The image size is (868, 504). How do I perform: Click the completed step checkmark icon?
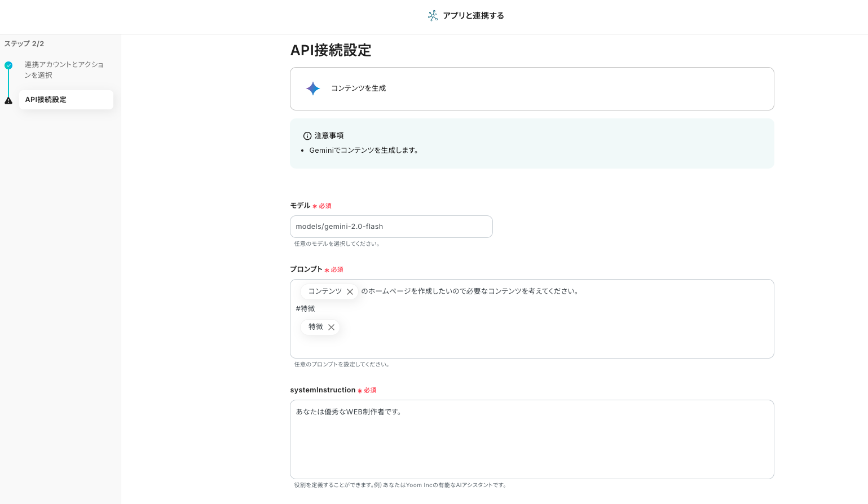pyautogui.click(x=8, y=65)
